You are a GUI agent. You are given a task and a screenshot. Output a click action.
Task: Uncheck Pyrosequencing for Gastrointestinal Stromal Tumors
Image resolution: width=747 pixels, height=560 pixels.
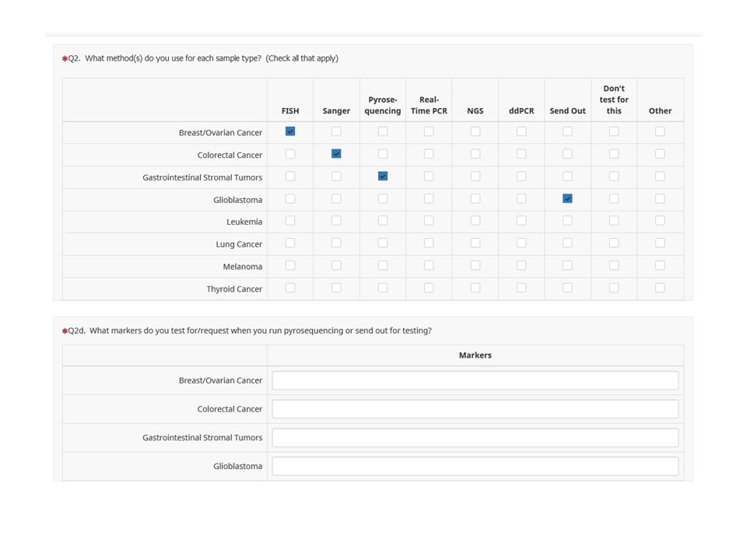[x=383, y=177]
